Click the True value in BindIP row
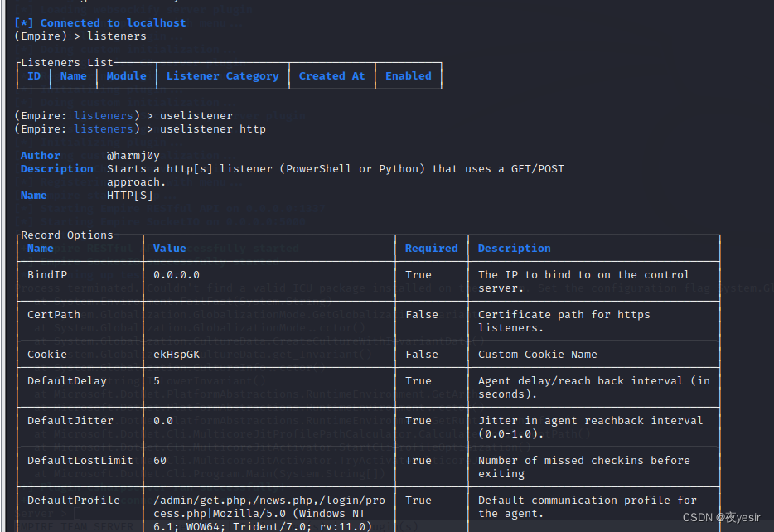774x532 pixels. (x=418, y=275)
